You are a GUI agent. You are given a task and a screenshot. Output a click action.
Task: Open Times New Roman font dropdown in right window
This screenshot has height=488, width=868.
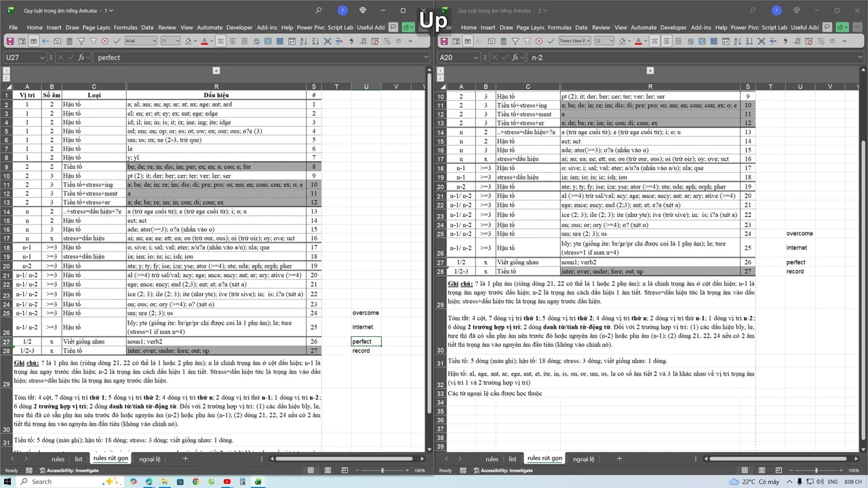coord(587,41)
